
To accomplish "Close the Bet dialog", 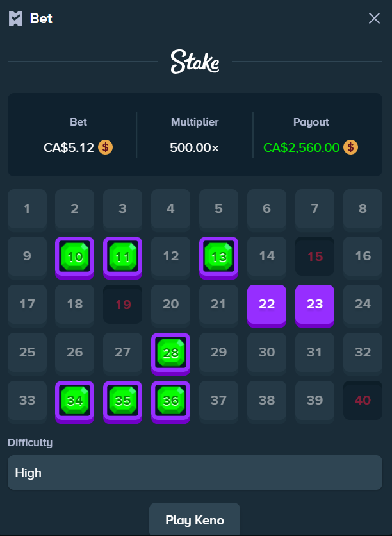I will pos(374,19).
